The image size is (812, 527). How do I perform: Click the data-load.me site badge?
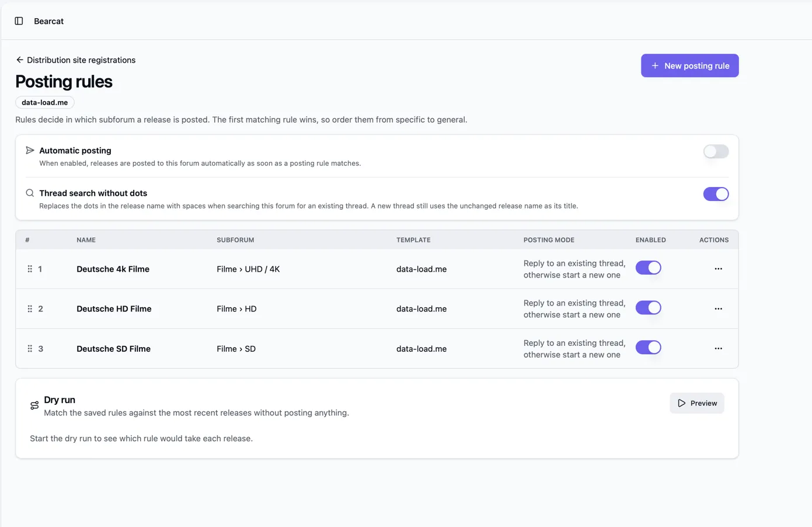(x=45, y=102)
